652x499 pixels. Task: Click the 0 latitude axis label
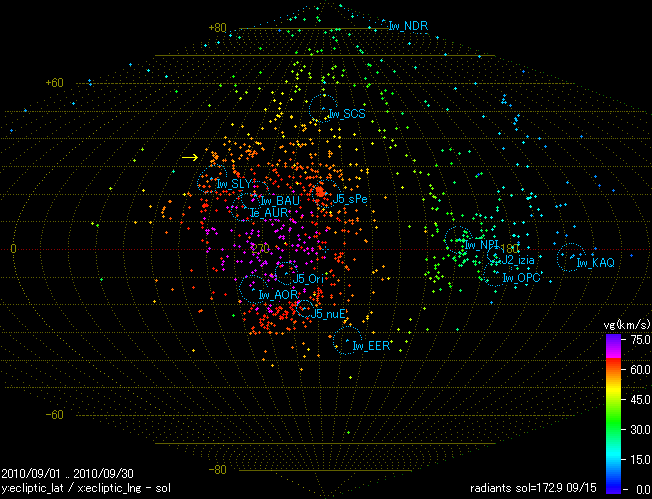click(x=13, y=249)
